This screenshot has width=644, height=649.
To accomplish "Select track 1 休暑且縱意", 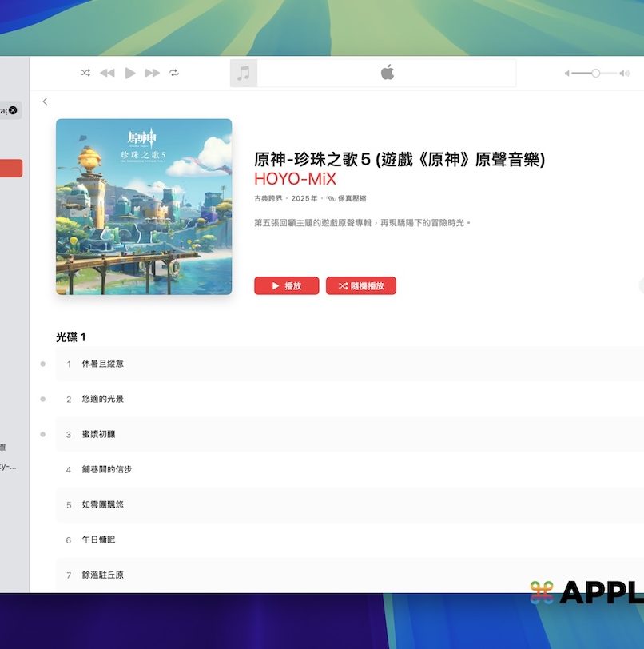I will (102, 364).
